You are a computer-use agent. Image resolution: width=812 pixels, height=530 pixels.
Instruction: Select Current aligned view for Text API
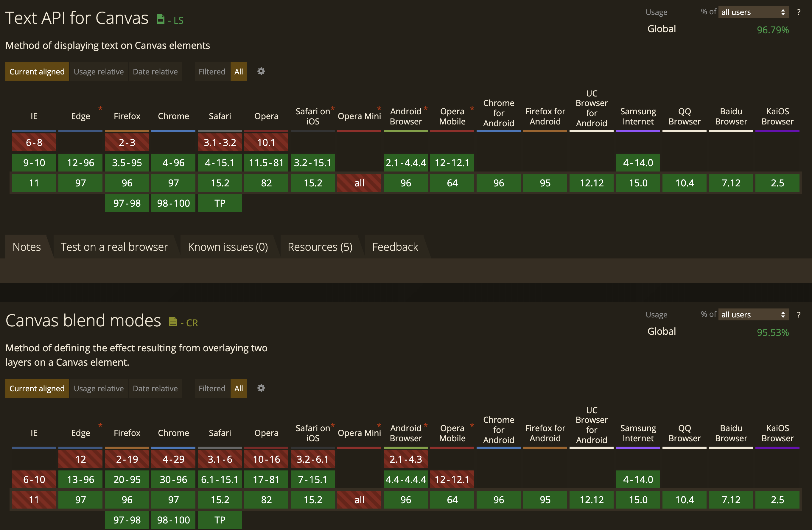coord(37,72)
